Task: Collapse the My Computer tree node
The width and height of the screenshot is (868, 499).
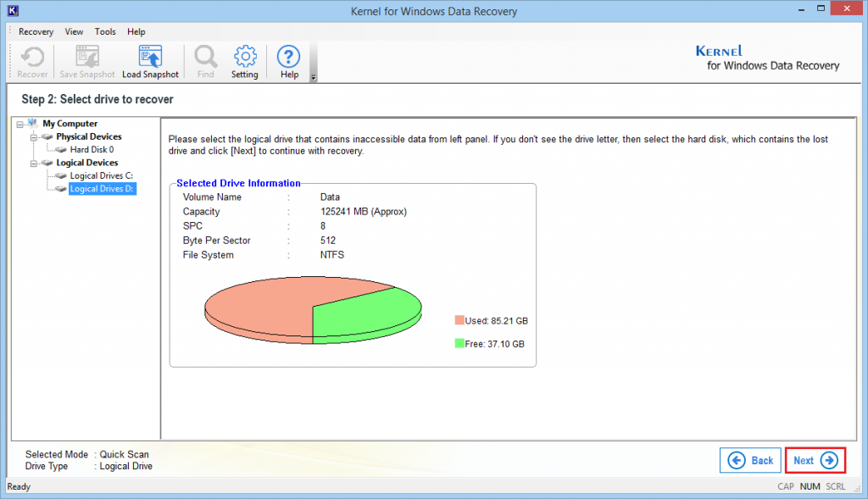Action: [x=21, y=123]
